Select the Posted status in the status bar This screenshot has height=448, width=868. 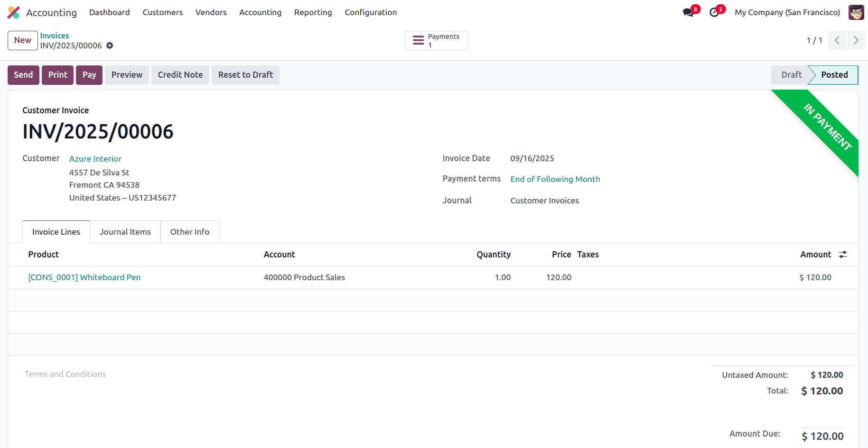coord(833,75)
